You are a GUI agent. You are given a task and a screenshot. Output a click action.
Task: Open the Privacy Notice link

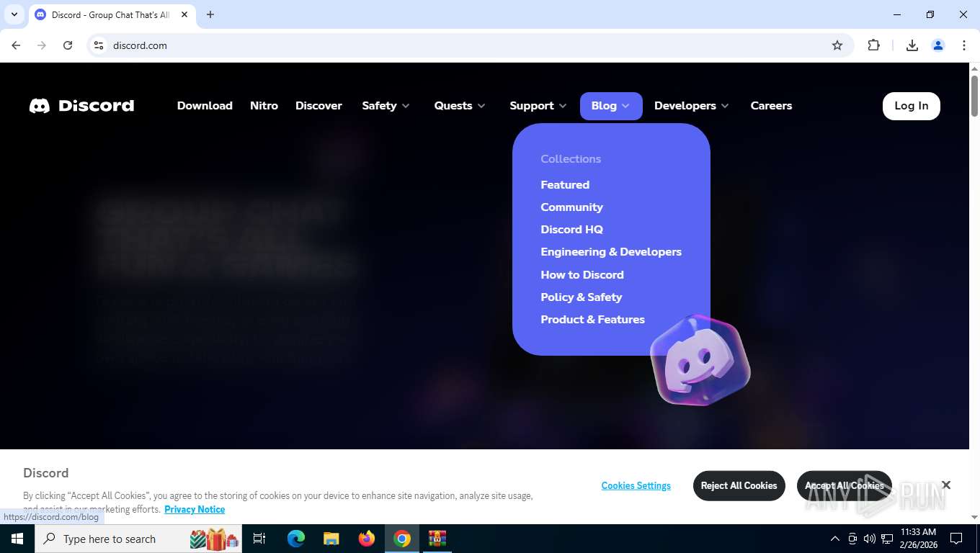point(195,509)
